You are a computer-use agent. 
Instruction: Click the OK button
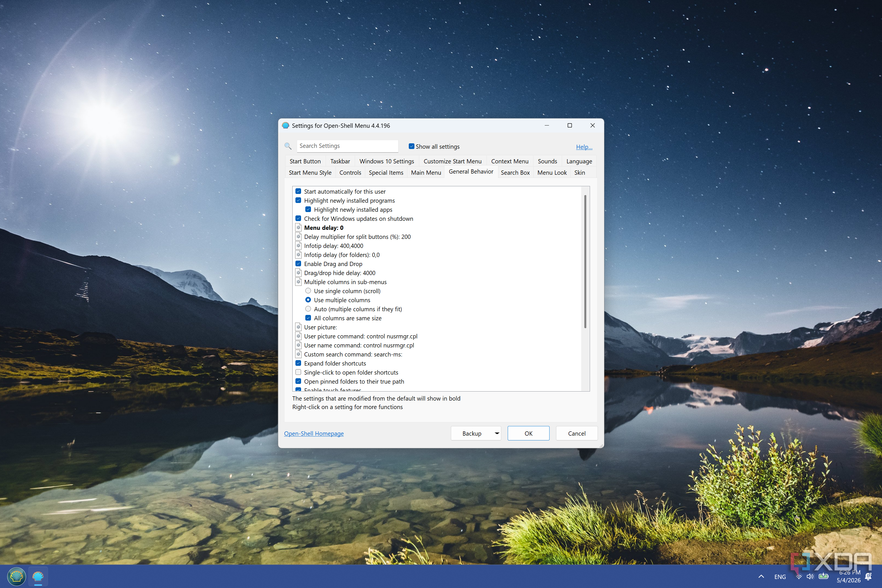pyautogui.click(x=528, y=433)
